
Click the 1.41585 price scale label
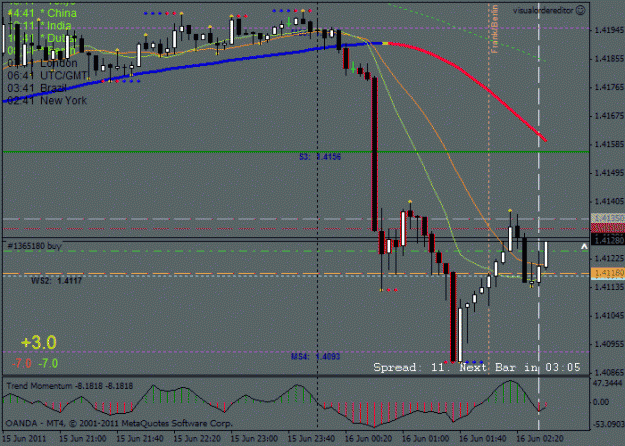pyautogui.click(x=609, y=144)
